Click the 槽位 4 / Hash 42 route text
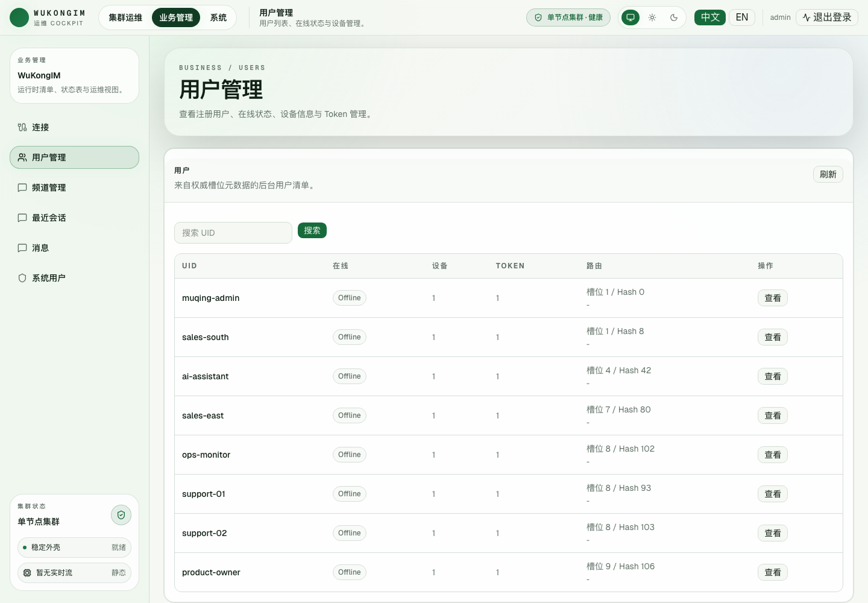The image size is (868, 603). click(618, 370)
